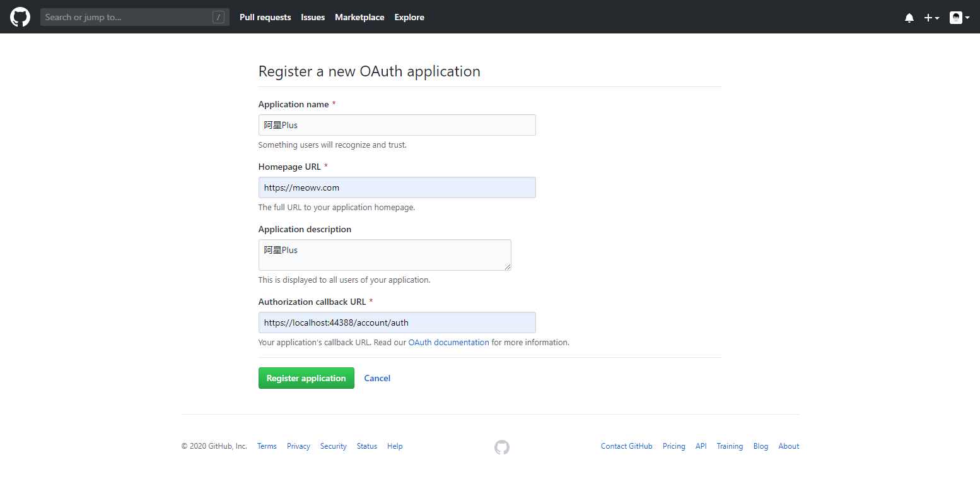Open the OAuth documentation link
This screenshot has height=503, width=980.
pos(448,342)
